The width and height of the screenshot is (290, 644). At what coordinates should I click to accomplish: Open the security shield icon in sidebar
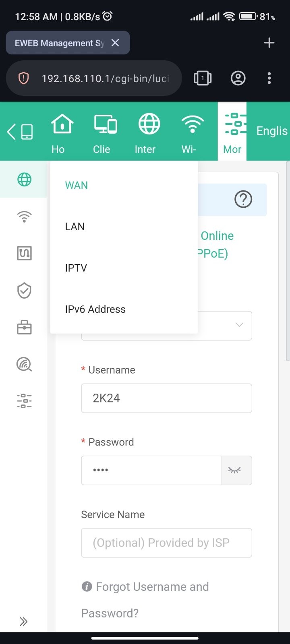(24, 290)
